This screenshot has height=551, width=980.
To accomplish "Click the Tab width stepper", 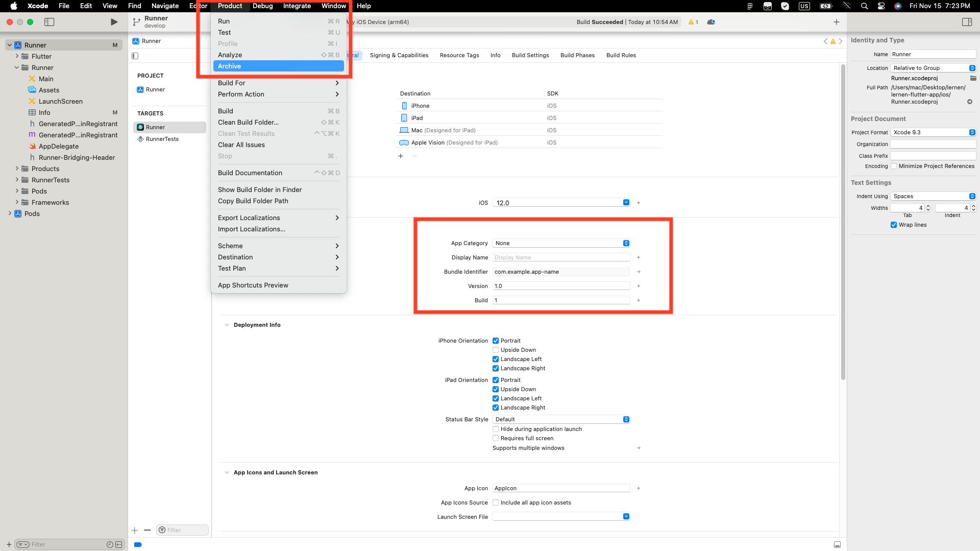I will (x=928, y=208).
